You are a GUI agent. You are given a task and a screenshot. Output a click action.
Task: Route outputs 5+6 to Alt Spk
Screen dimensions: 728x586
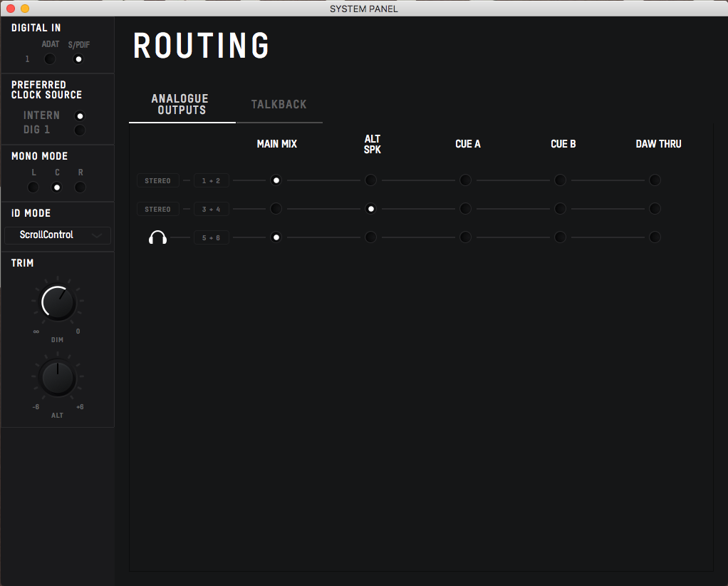[370, 237]
